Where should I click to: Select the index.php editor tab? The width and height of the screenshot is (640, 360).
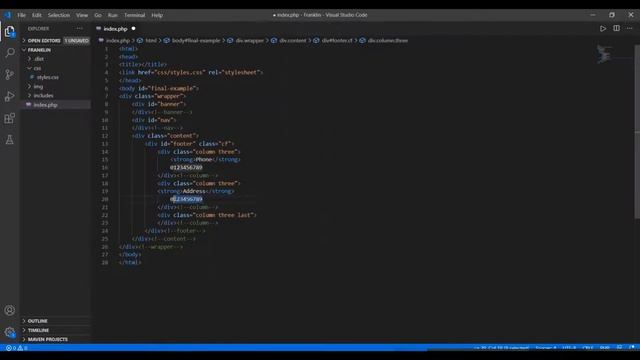(x=116, y=29)
